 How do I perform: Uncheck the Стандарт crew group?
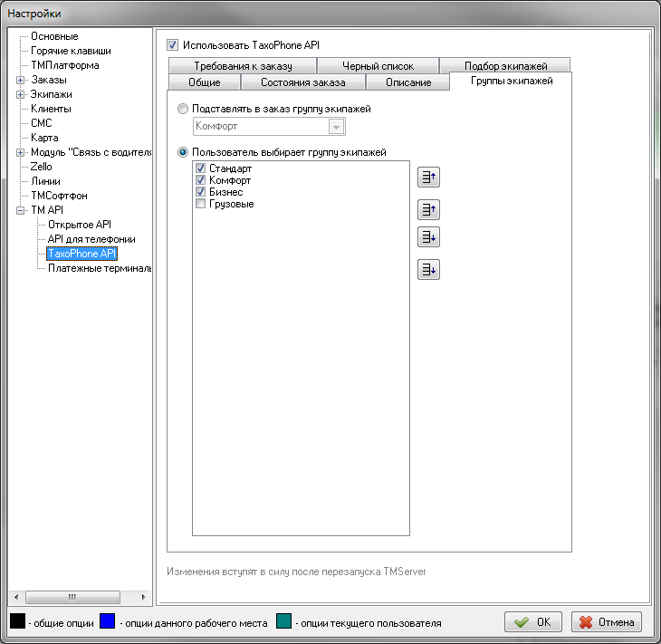pyautogui.click(x=201, y=168)
